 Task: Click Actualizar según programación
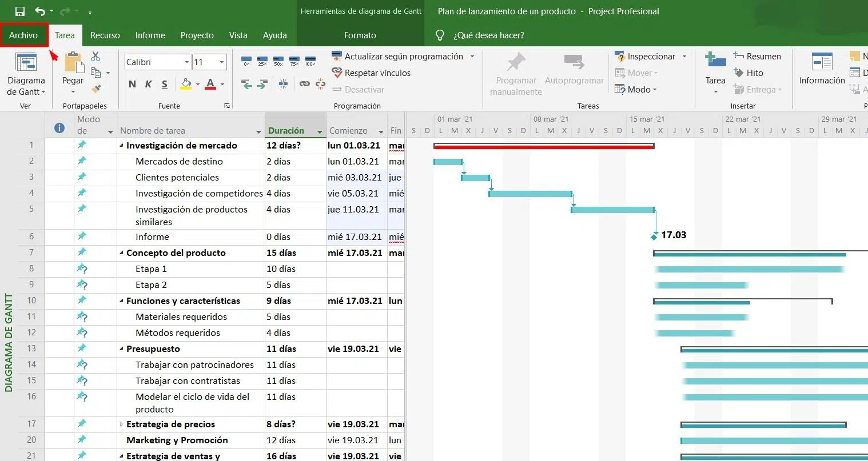tap(397, 56)
